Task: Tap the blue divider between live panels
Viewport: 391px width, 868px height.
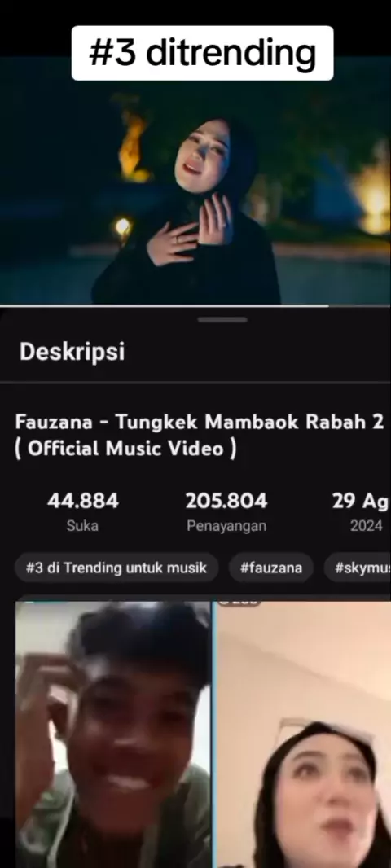Action: coord(213,734)
